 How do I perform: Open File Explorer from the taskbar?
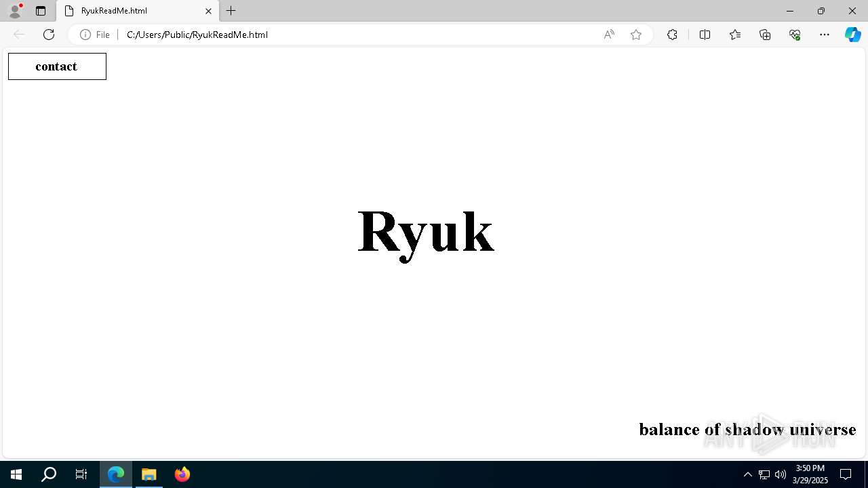[149, 474]
